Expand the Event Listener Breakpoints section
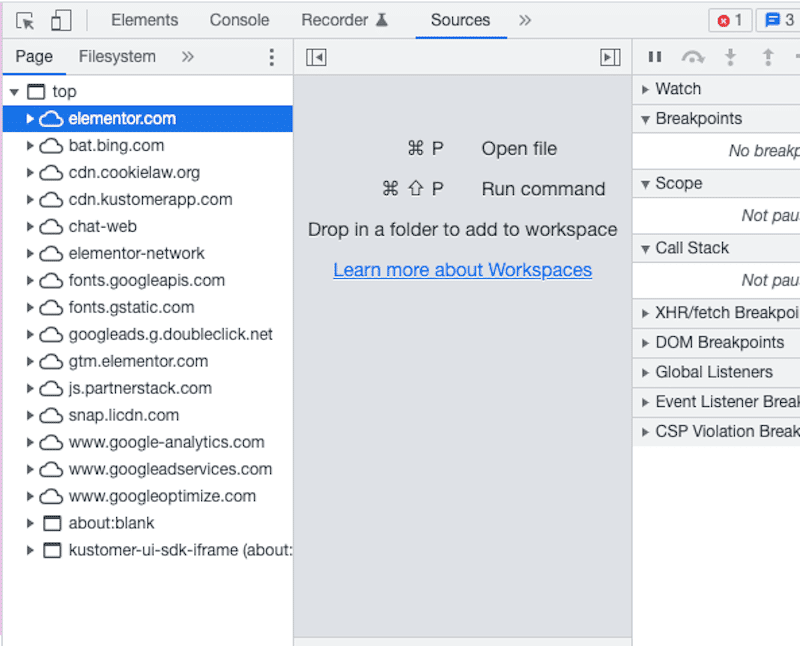Screen dimensions: 800x646 coord(720,401)
